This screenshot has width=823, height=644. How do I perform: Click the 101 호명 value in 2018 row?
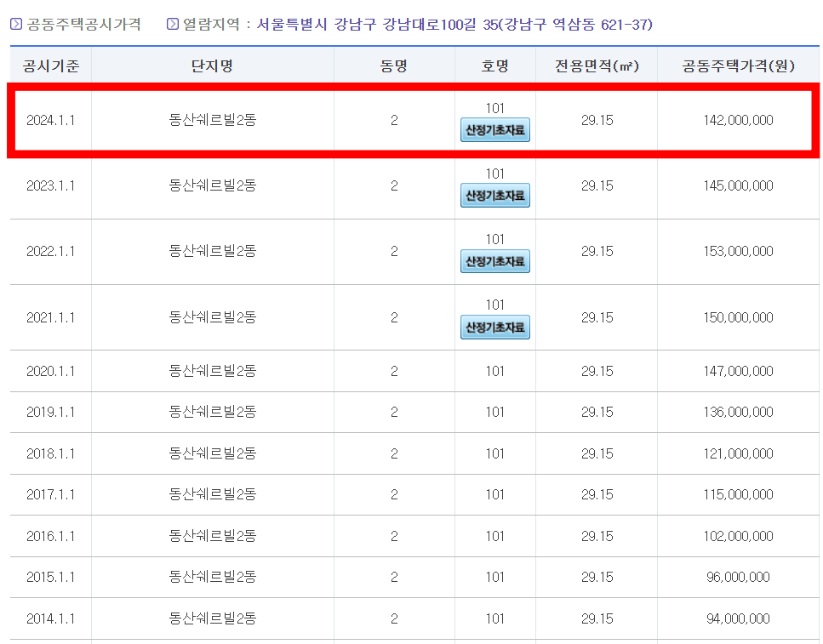494,453
